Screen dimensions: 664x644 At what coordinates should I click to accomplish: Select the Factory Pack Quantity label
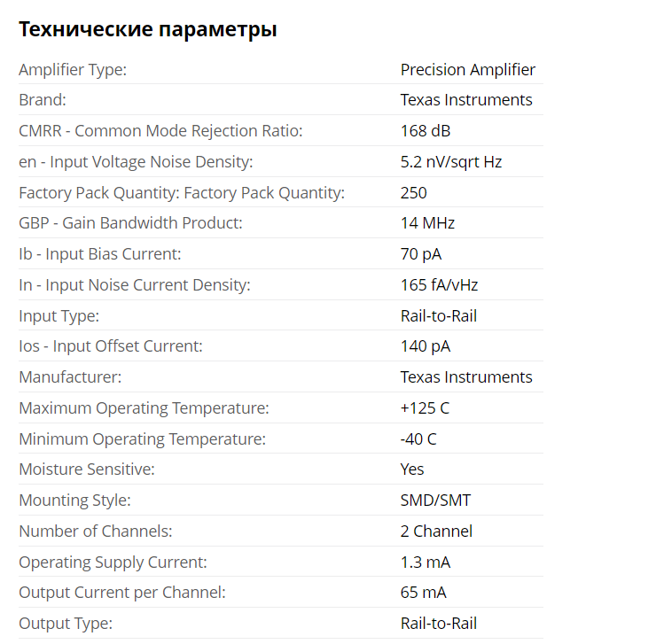tap(182, 193)
